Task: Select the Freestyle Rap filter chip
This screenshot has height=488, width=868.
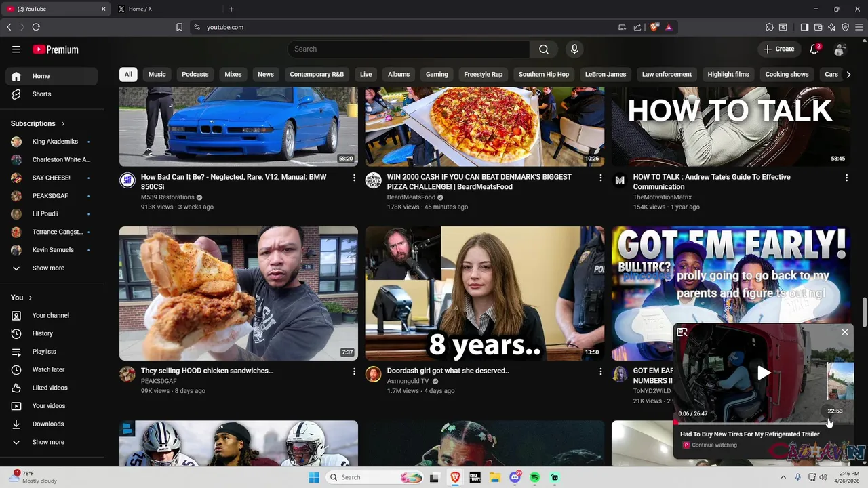Action: (484, 75)
